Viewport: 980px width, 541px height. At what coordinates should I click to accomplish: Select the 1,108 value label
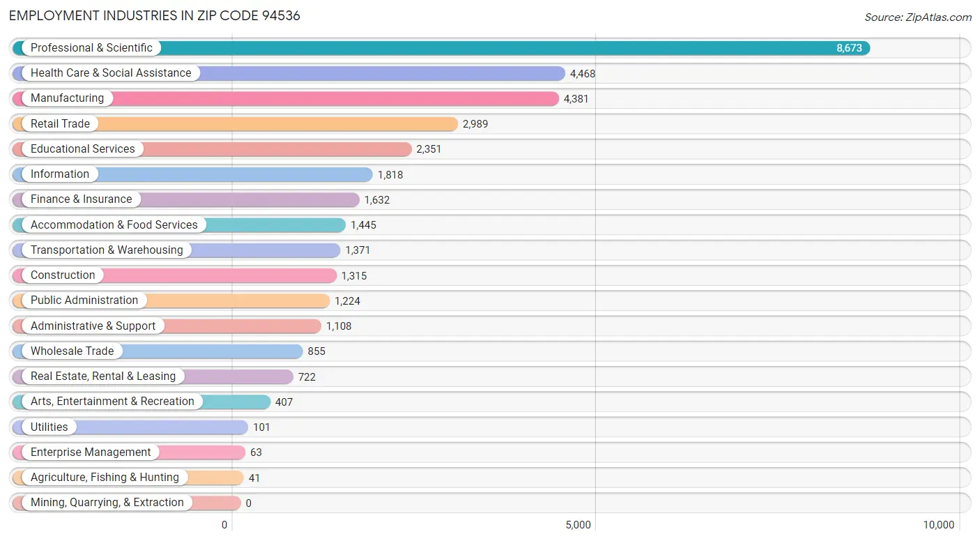point(339,326)
